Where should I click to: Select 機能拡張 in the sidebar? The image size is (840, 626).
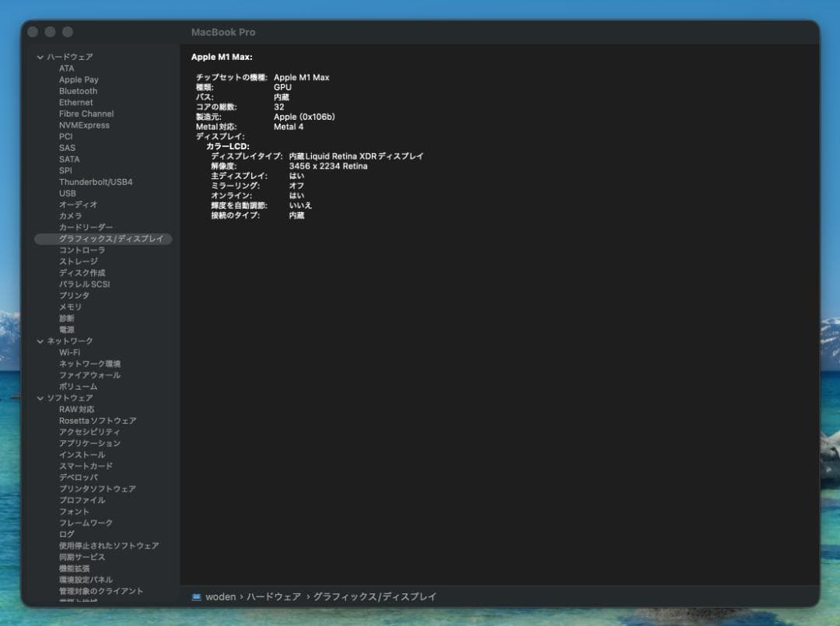[x=74, y=568]
